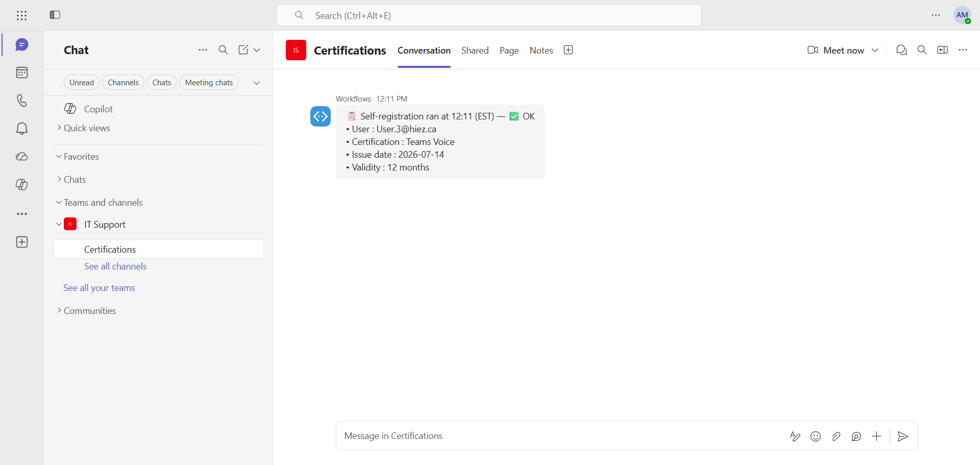Open the Apps store icon
Screen dimensions: 980x465
tap(22, 242)
